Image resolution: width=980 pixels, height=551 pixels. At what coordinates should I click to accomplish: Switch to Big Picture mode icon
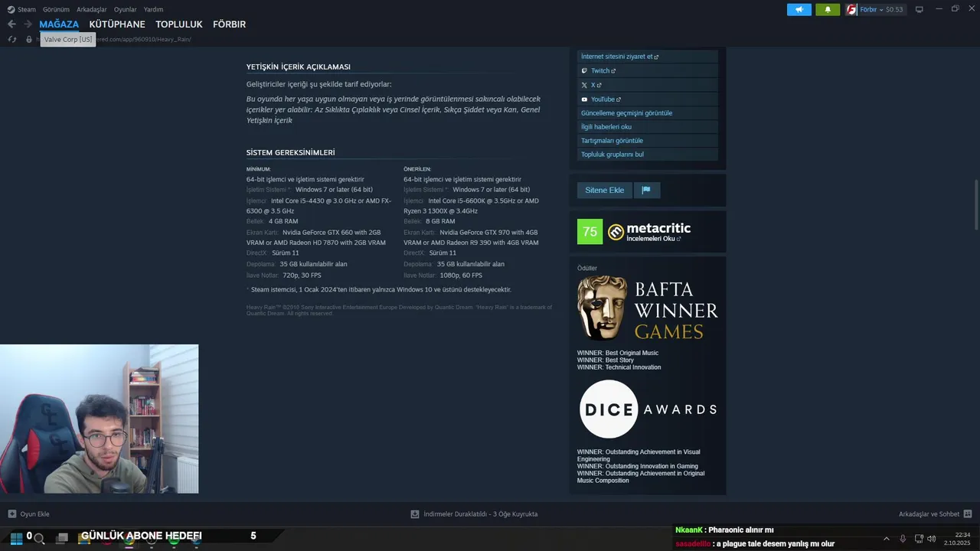coord(920,9)
